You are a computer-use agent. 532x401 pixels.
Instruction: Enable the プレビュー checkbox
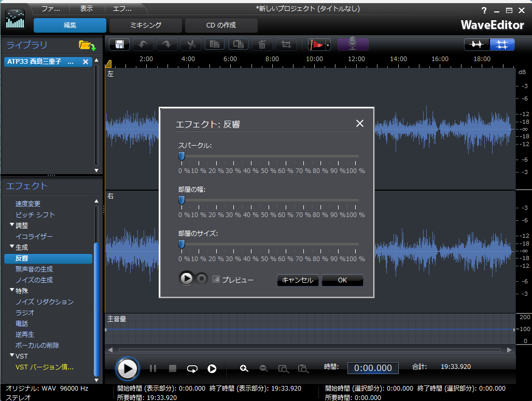tap(217, 279)
